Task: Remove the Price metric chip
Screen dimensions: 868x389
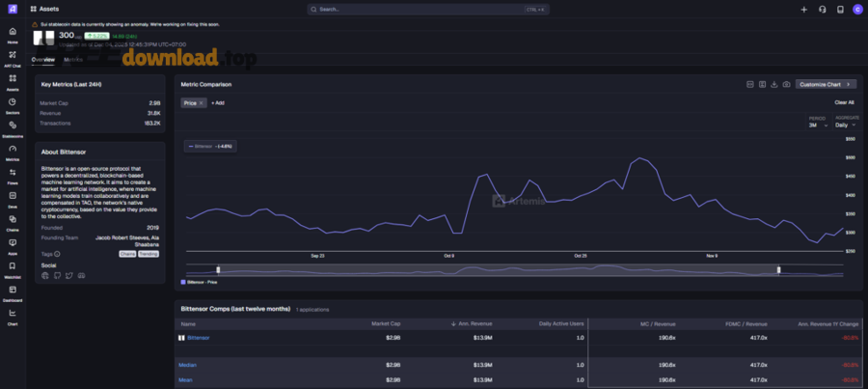Action: click(x=201, y=103)
